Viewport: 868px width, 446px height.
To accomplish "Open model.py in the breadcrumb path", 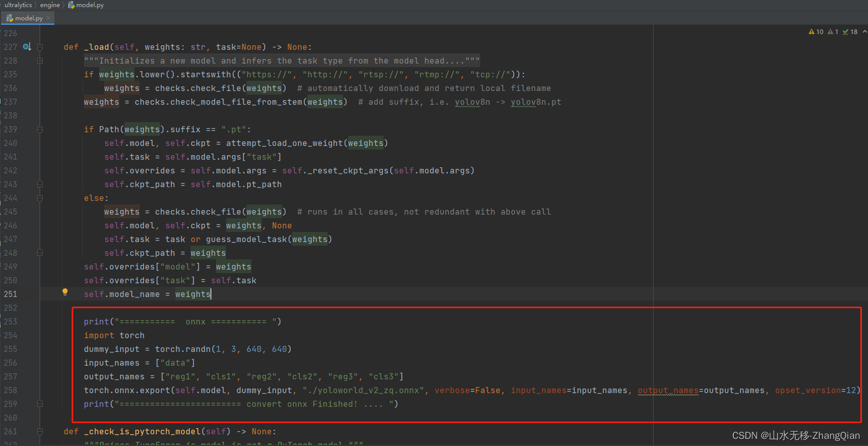I will click(86, 5).
